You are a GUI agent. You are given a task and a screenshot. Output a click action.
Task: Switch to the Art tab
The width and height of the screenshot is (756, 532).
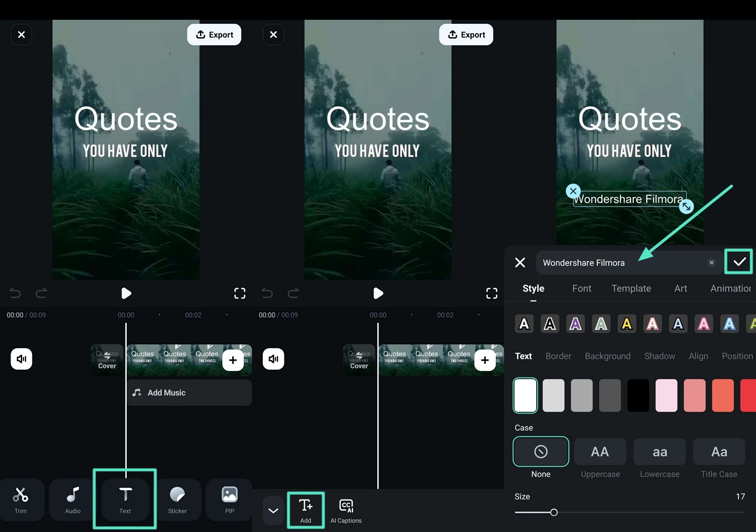(x=680, y=288)
